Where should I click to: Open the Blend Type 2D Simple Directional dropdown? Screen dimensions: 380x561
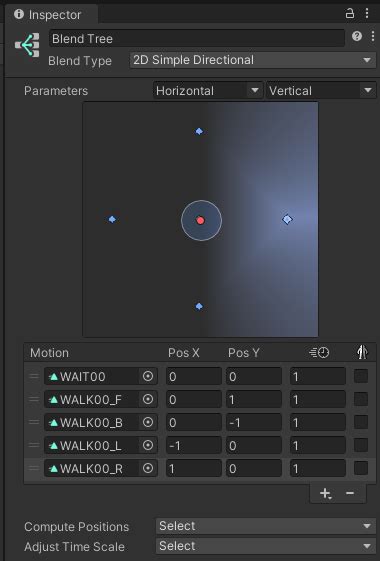[253, 60]
